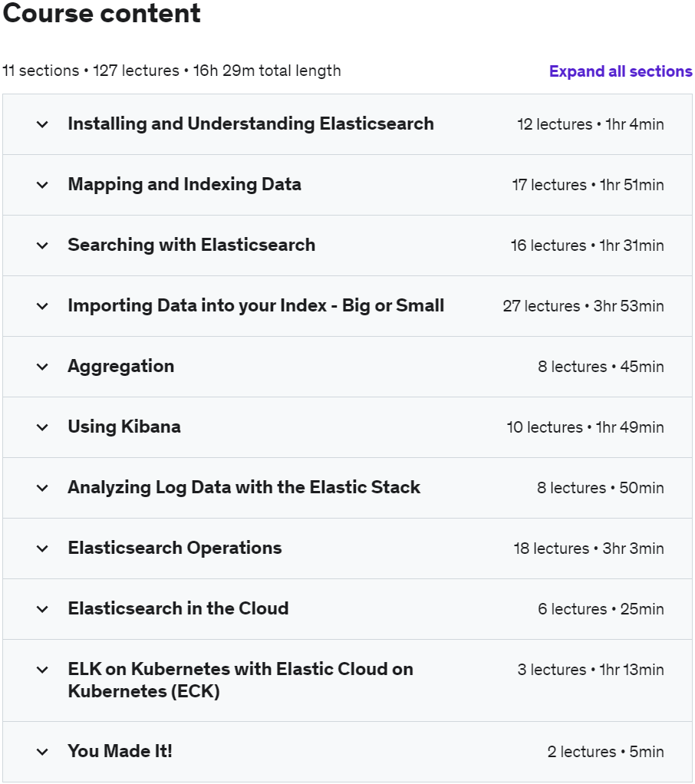This screenshot has width=695, height=784.
Task: Click the 12 lectures • 1hr 4min text
Action: click(x=591, y=124)
